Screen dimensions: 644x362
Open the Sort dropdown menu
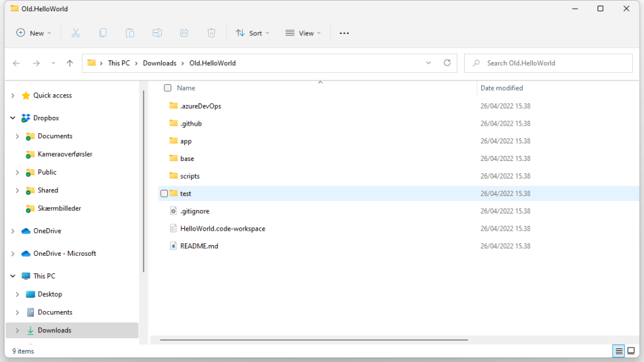[252, 33]
